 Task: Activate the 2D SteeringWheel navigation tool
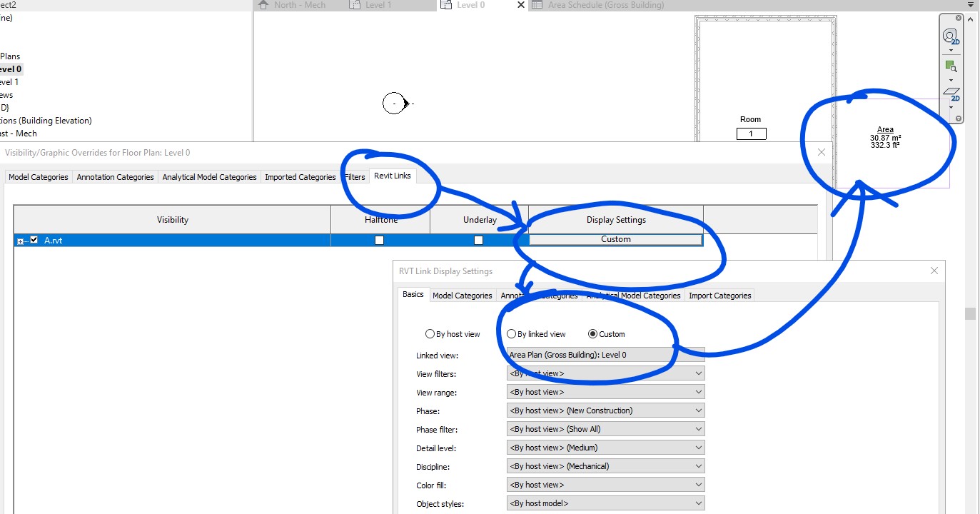[x=950, y=36]
